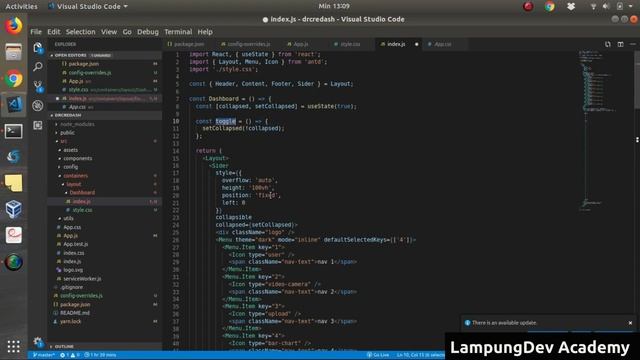
Task: Switch to the App.css editor tab
Action: 442,44
